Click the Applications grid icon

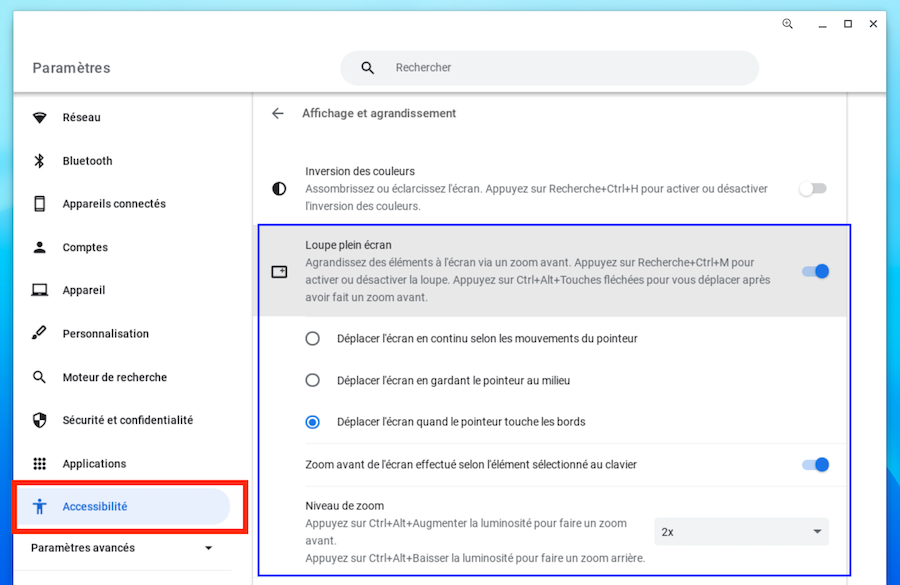[x=40, y=464]
